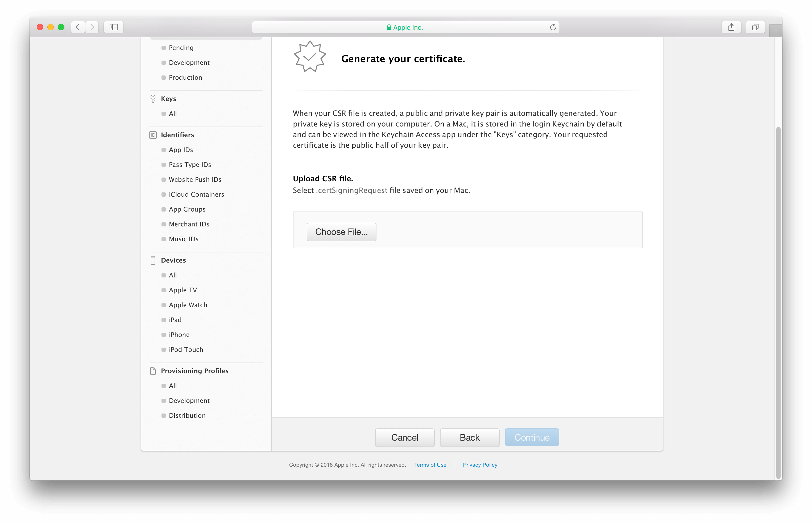Select Distribution provisioning profiles
This screenshot has height=523, width=812.
pos(187,416)
